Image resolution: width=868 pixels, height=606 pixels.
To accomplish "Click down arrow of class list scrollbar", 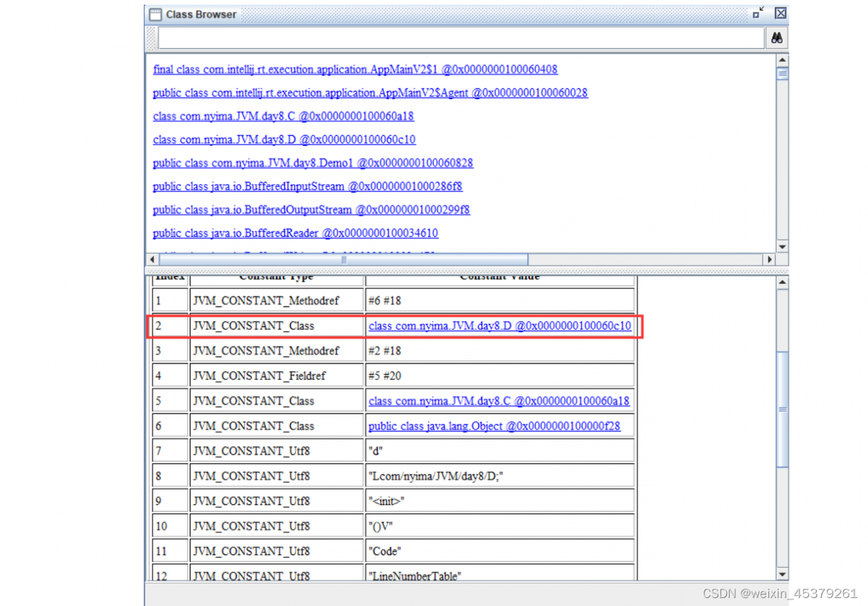I will [x=783, y=246].
